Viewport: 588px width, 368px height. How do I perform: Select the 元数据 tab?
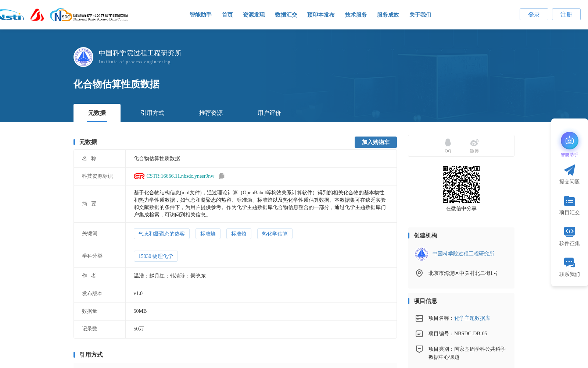click(97, 113)
